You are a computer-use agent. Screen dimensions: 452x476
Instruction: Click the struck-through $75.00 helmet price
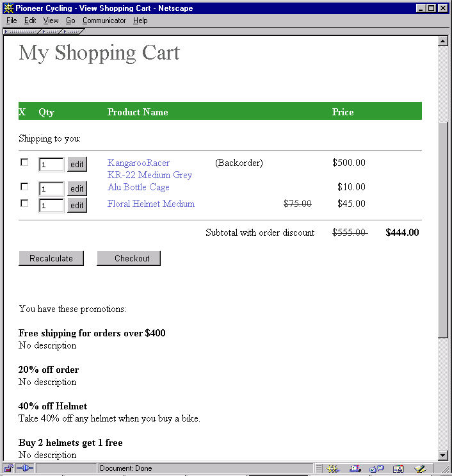click(x=298, y=203)
